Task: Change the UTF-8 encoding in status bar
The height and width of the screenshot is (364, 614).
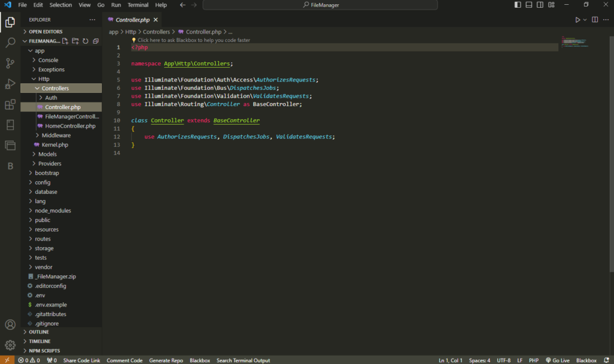Action: [502, 360]
